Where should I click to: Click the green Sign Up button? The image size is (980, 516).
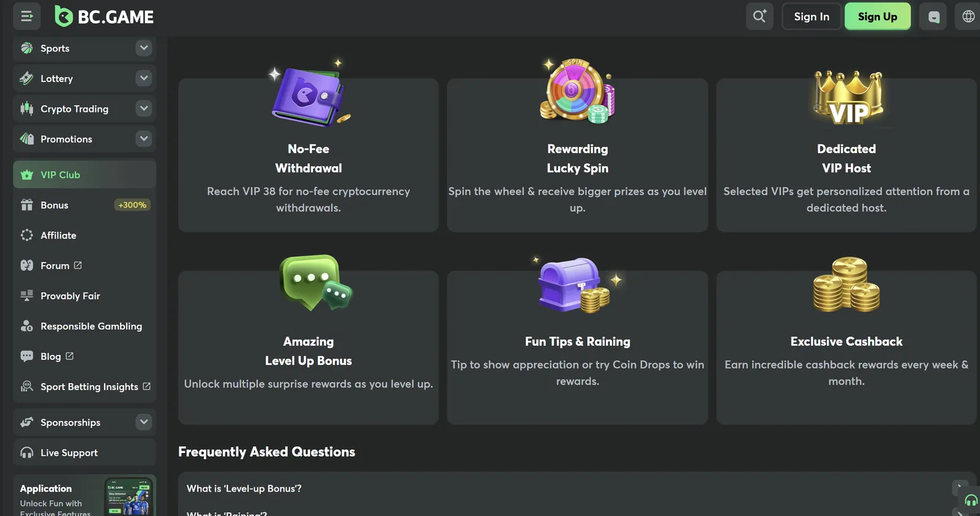pos(878,17)
